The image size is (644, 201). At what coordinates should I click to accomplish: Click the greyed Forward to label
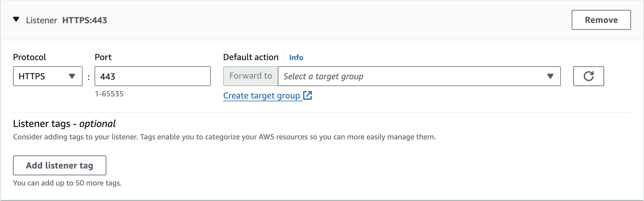(x=251, y=76)
